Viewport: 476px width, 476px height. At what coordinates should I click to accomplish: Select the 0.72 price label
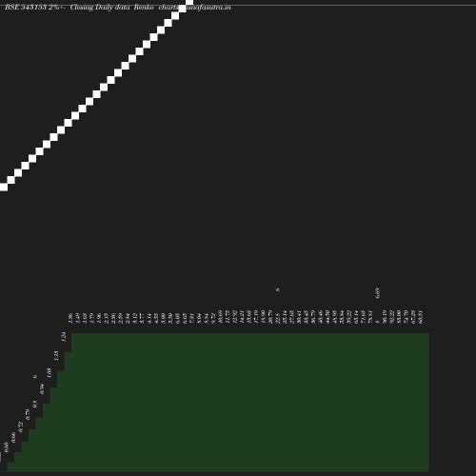coord(21,426)
